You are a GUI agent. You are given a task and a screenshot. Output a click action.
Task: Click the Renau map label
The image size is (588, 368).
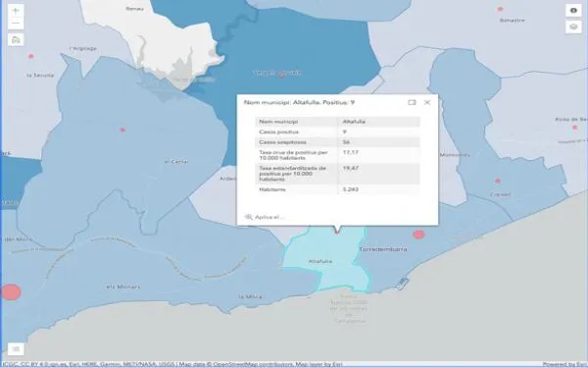(135, 9)
